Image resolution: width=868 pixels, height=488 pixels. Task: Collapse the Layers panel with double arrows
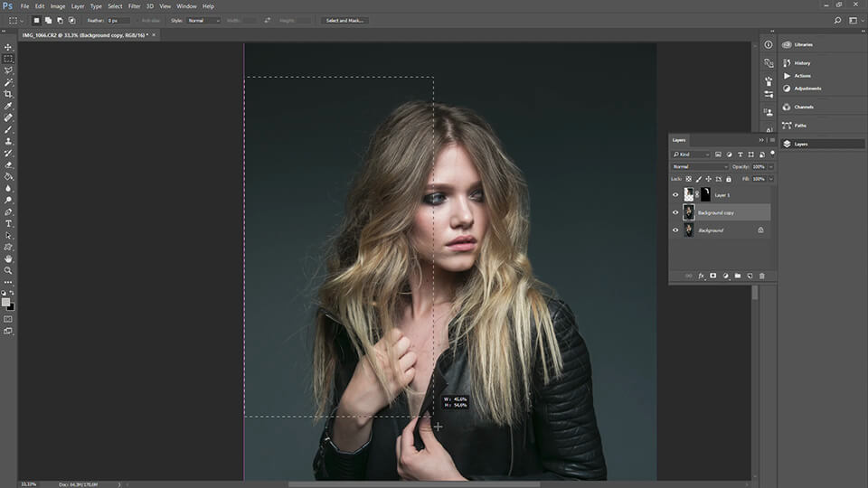761,140
